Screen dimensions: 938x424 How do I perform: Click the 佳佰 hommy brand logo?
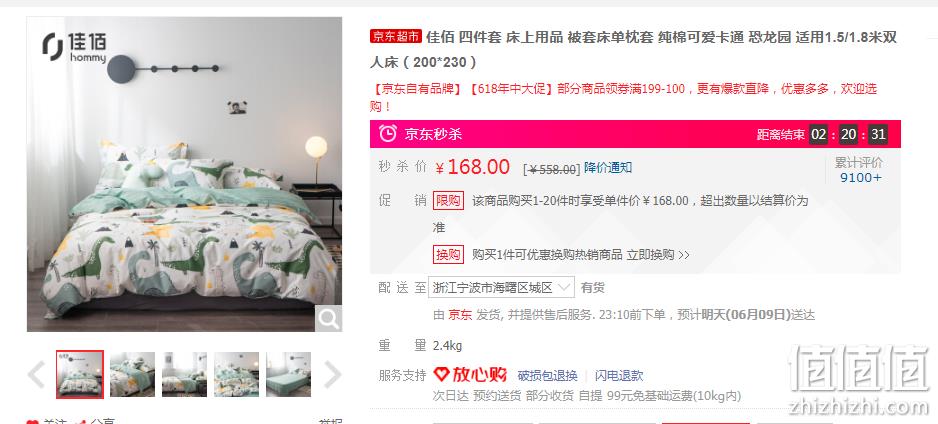coord(74,47)
